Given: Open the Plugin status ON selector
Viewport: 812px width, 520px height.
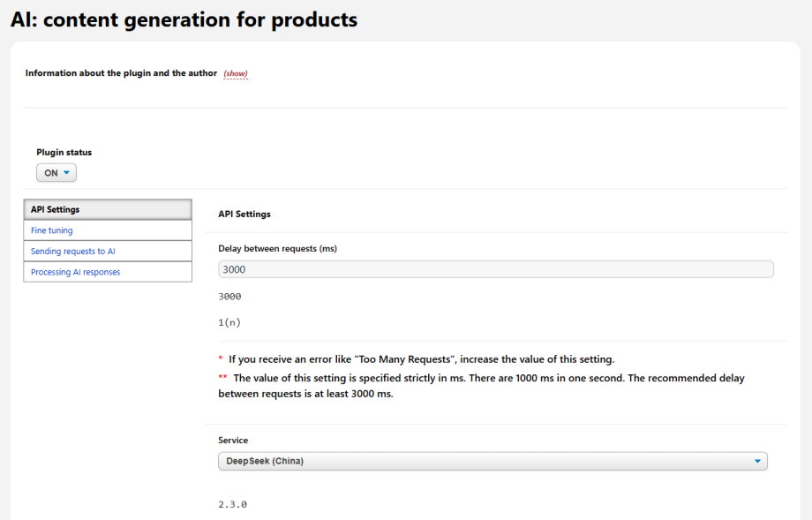Looking at the screenshot, I should (56, 172).
